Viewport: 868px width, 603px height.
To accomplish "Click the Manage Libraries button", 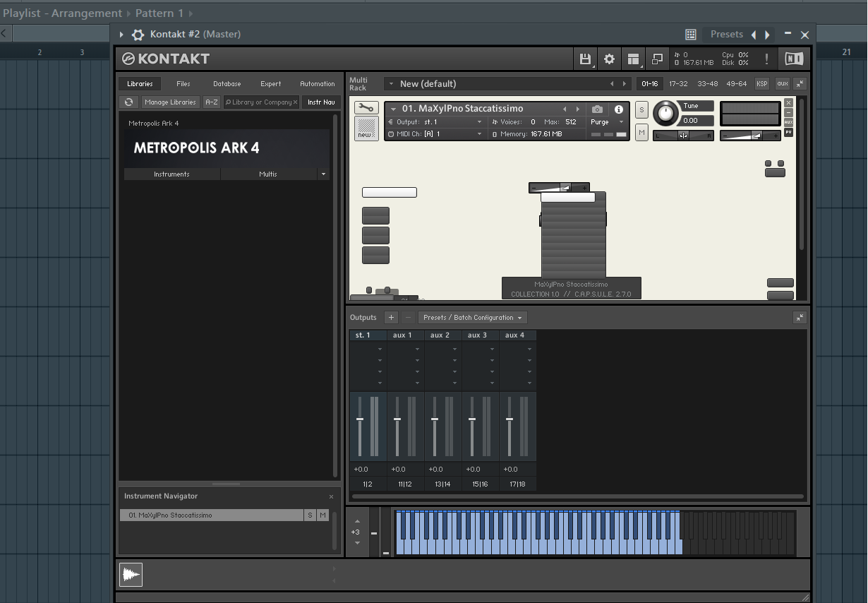I will 170,102.
